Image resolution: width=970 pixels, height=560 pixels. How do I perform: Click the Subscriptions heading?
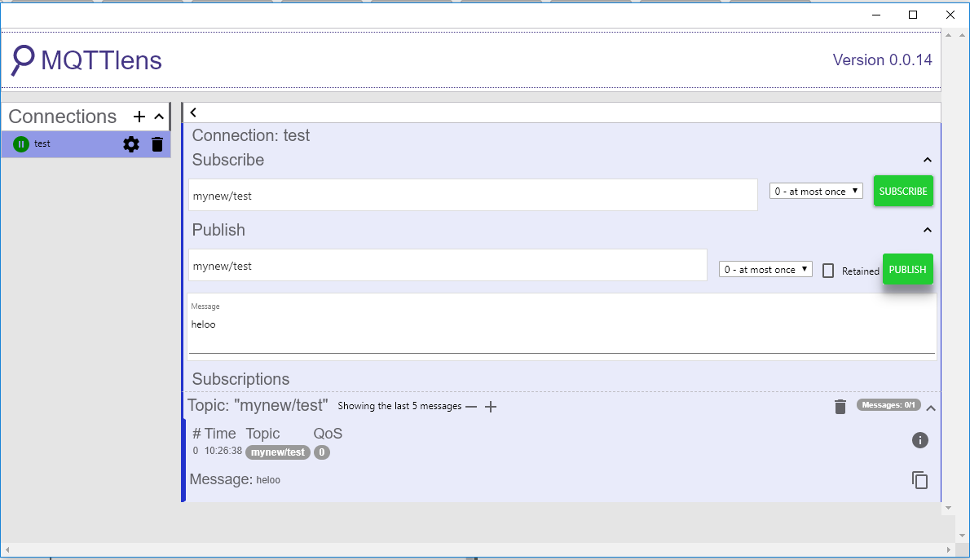click(x=240, y=379)
